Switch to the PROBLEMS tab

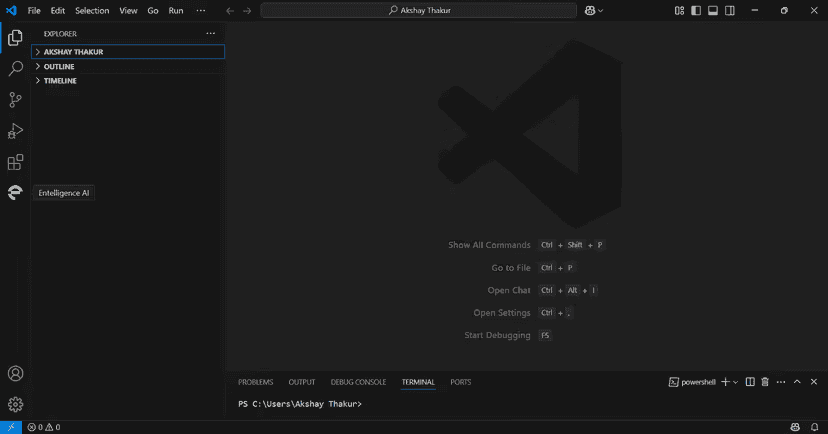click(256, 382)
